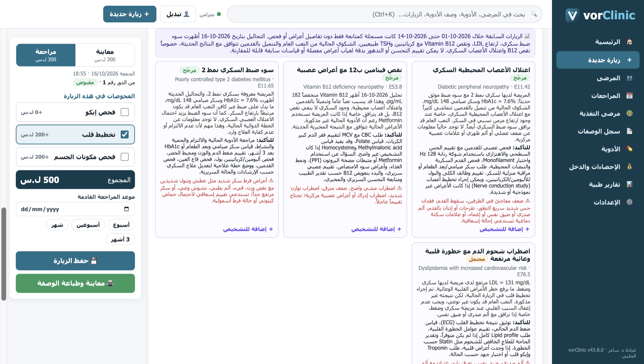Click the المراجعات calendar icon
Viewport: 644px width, 364px height.
(629, 96)
